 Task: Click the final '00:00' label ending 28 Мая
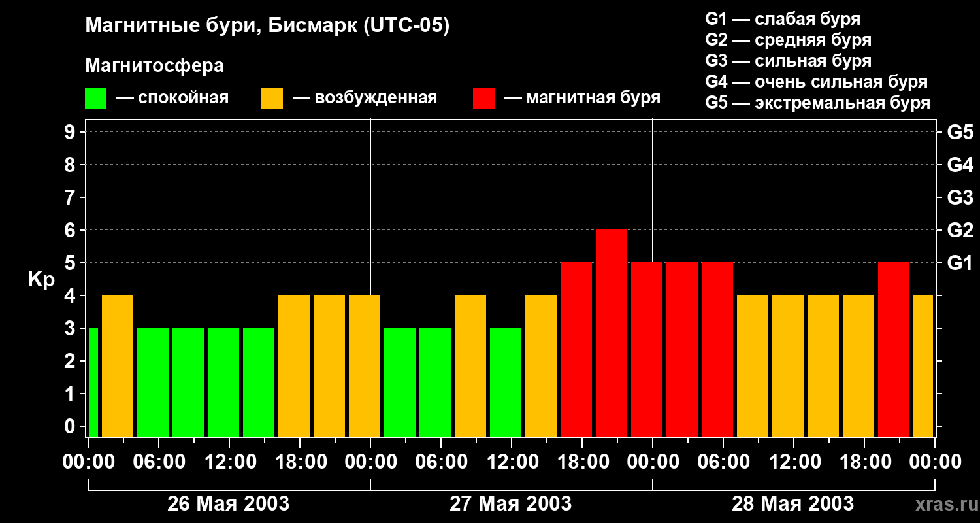tap(934, 462)
